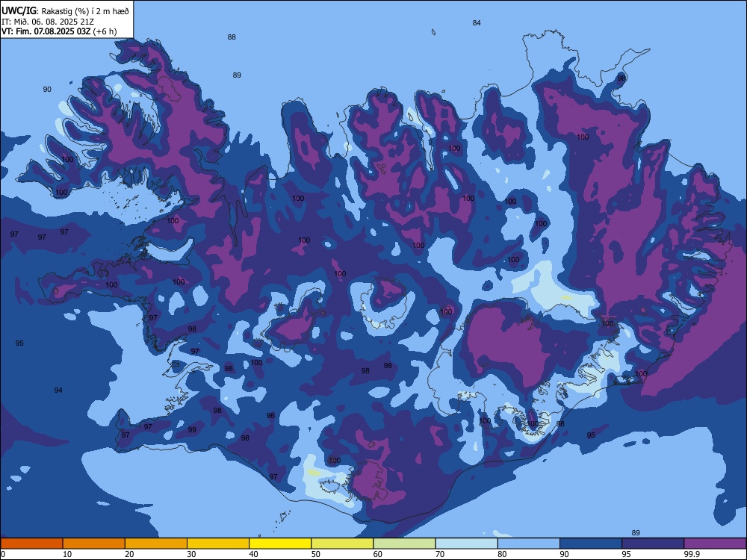
Task: Pick the 20–30 amber legend swatch
Action: [x=156, y=544]
